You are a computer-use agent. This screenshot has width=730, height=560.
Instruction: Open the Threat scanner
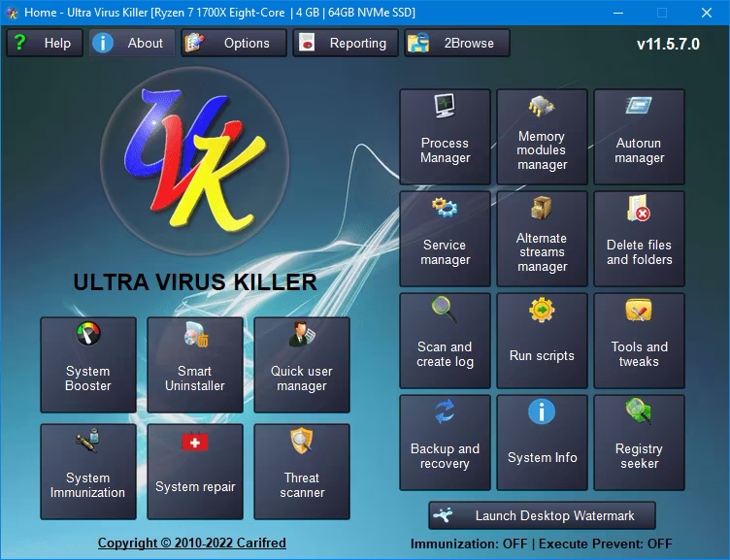302,471
